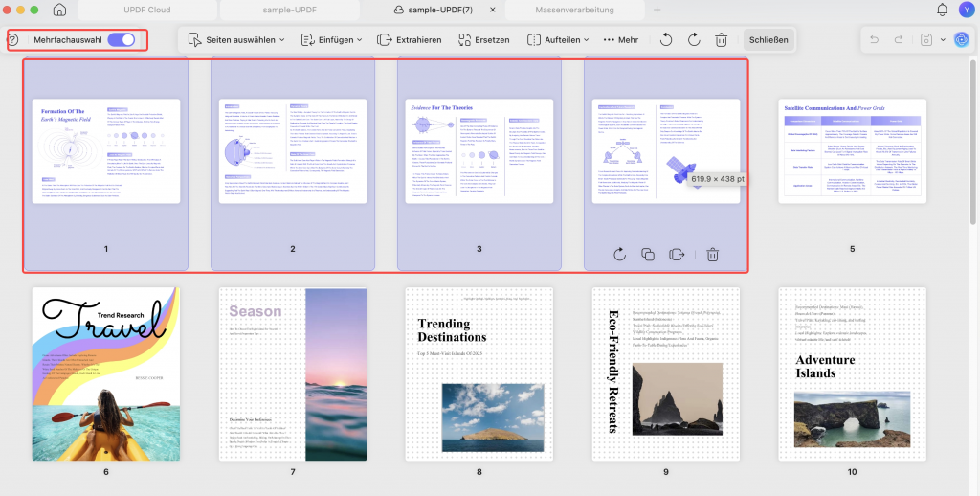Rotate page 4 with its thumbnail icon
Screen dimensions: 980x496
[x=619, y=255]
